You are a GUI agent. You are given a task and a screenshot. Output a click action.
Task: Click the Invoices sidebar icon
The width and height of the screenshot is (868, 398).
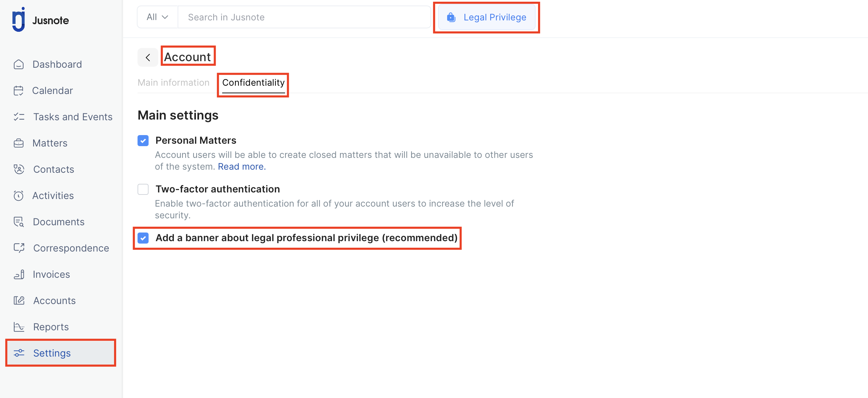pyautogui.click(x=19, y=275)
